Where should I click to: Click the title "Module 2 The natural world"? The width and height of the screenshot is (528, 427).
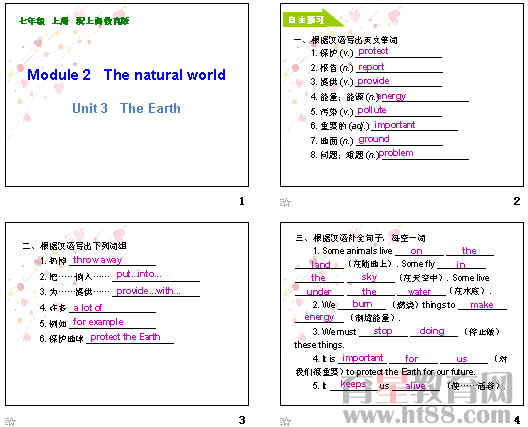(x=126, y=75)
